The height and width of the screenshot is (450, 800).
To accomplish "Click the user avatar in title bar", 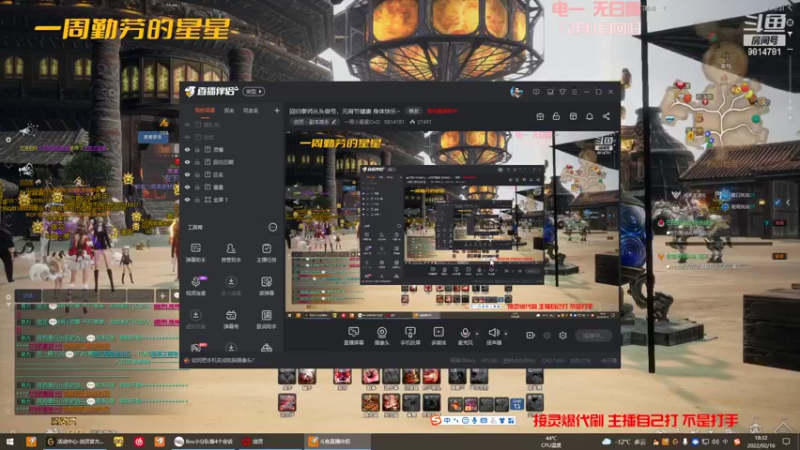I will click(x=516, y=92).
